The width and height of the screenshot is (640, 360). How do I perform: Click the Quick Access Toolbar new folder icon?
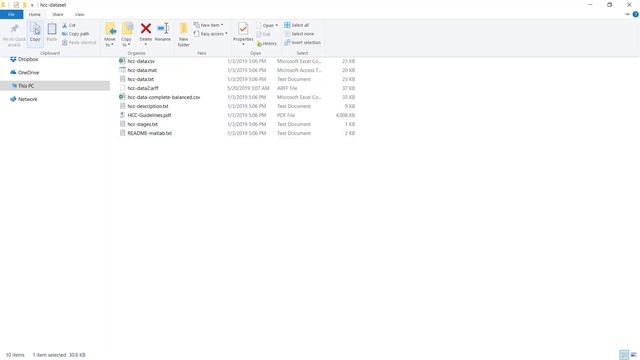(24, 5)
